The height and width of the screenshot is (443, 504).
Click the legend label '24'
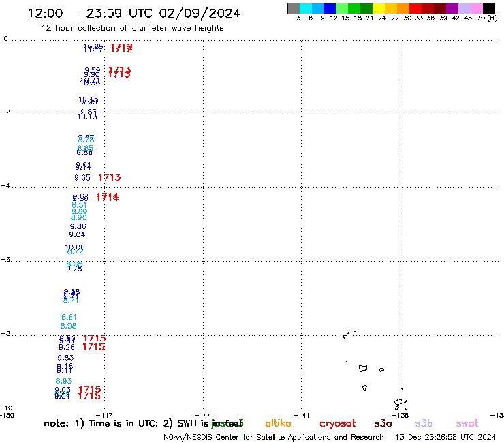pos(382,18)
